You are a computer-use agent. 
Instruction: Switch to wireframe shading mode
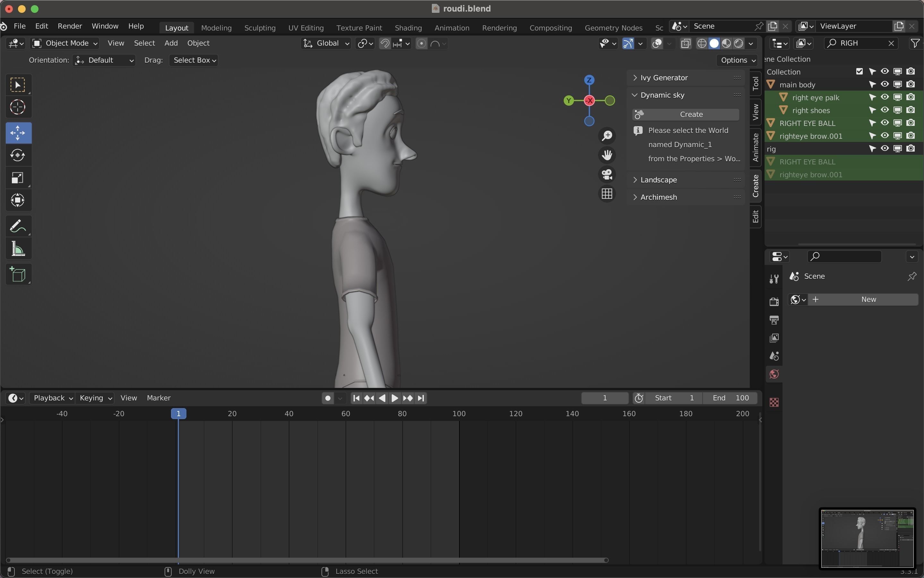(x=702, y=44)
